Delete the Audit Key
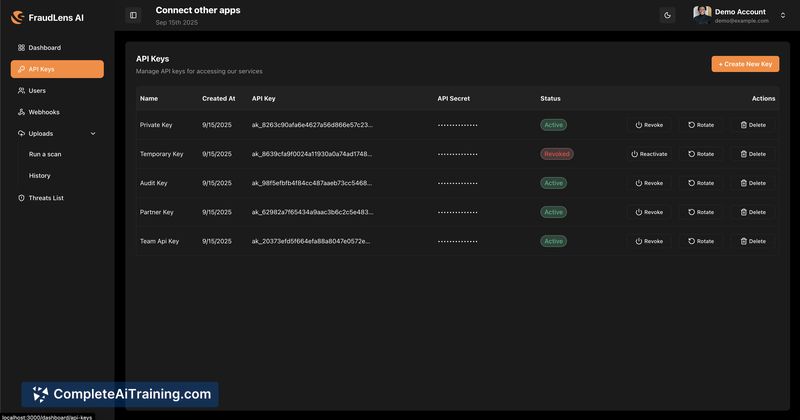The image size is (800, 420). click(x=753, y=183)
